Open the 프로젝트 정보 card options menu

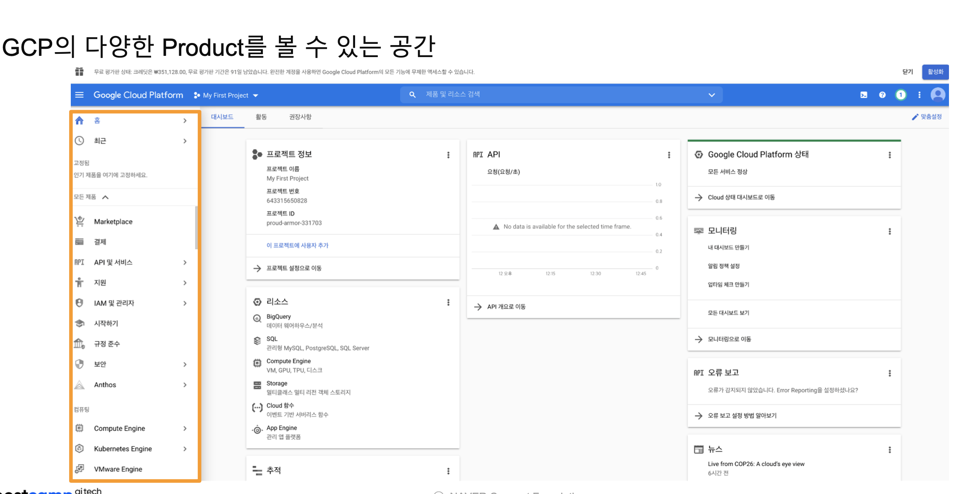[x=448, y=155]
